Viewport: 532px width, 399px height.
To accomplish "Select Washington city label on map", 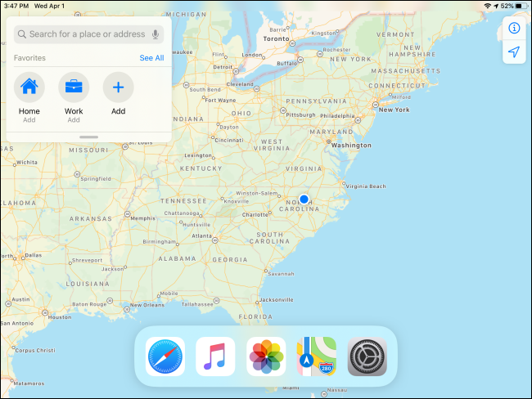I will (351, 145).
